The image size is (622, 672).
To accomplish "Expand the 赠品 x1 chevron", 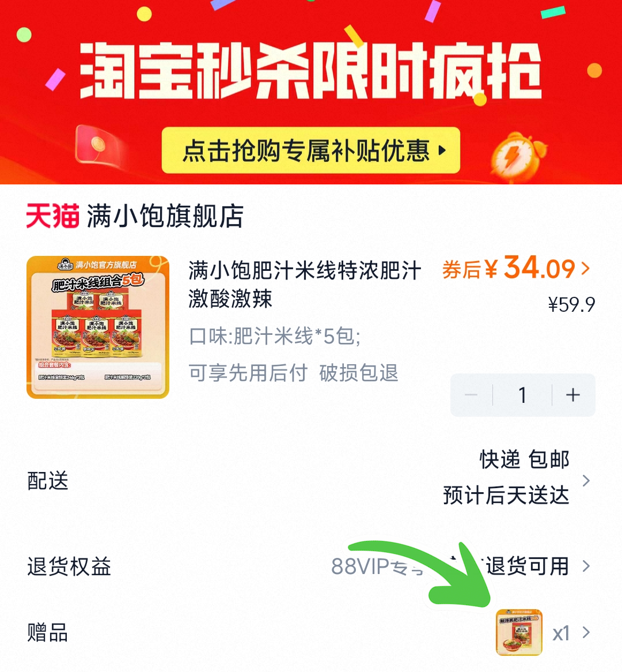I will click(586, 632).
